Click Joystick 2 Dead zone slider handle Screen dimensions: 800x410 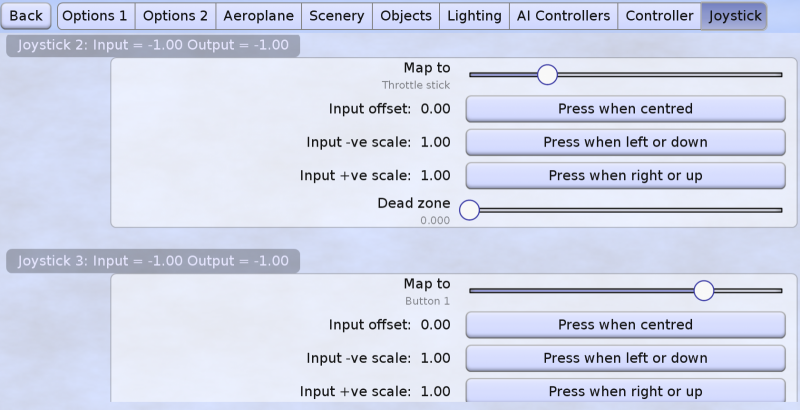tap(469, 210)
